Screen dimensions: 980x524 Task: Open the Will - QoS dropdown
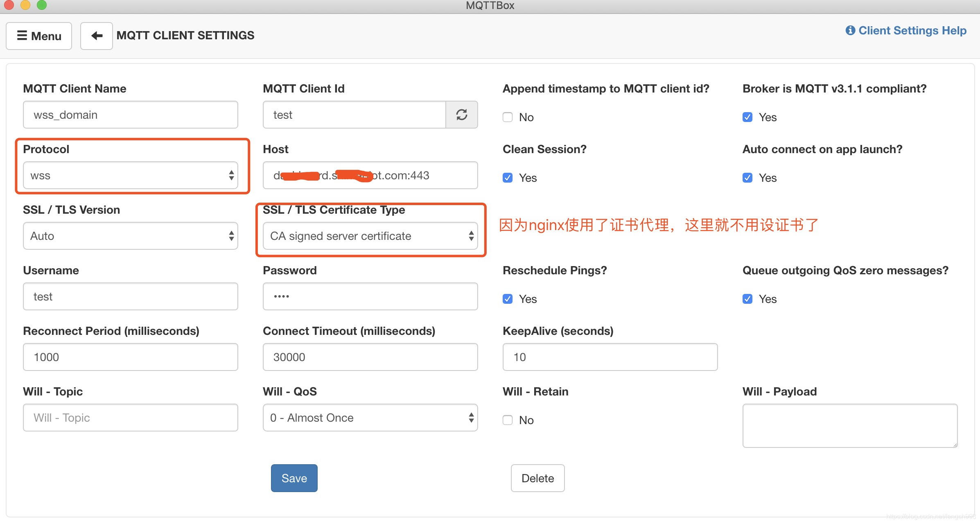point(370,418)
